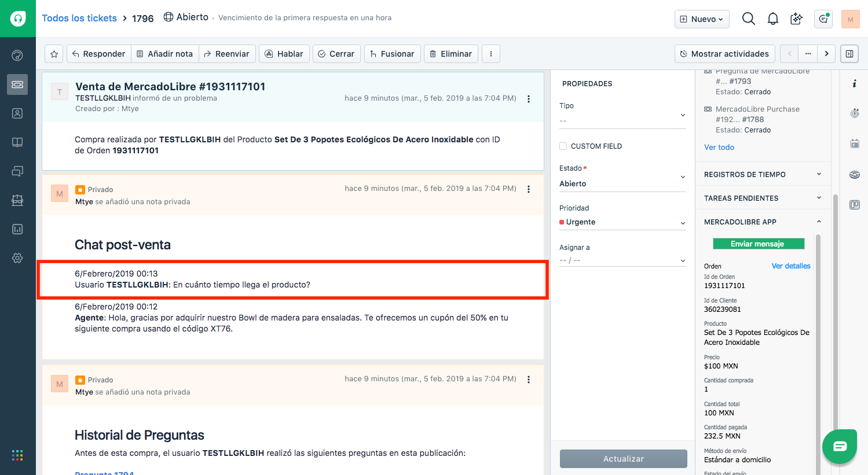
Task: Open the tickets icon in left sidebar
Action: [17, 84]
